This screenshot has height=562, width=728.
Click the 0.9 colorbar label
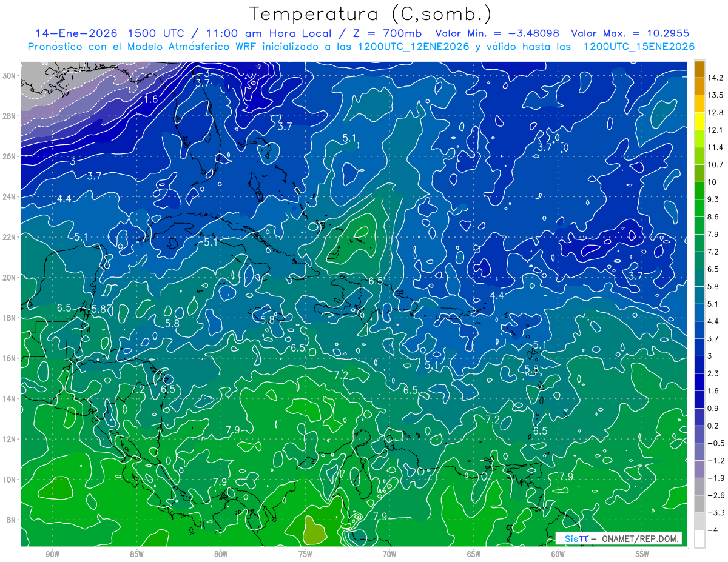pos(713,409)
